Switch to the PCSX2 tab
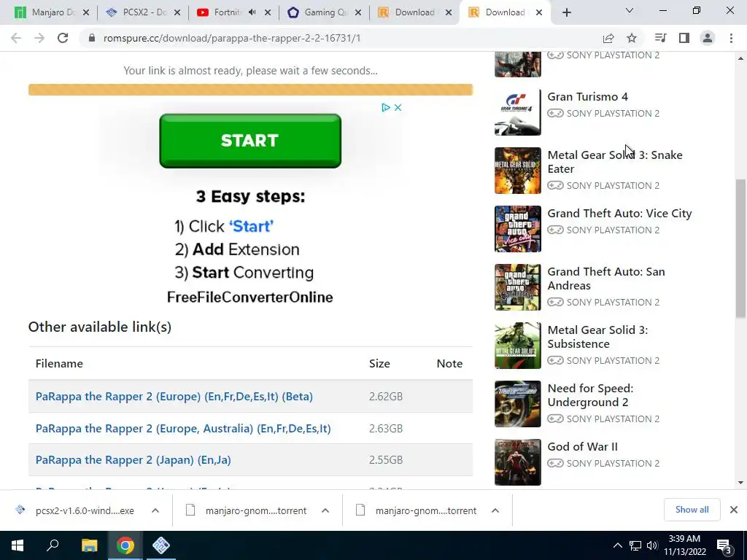 pos(142,13)
